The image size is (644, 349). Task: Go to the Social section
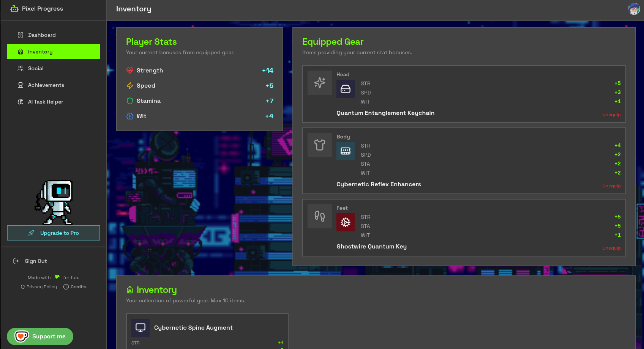(36, 68)
